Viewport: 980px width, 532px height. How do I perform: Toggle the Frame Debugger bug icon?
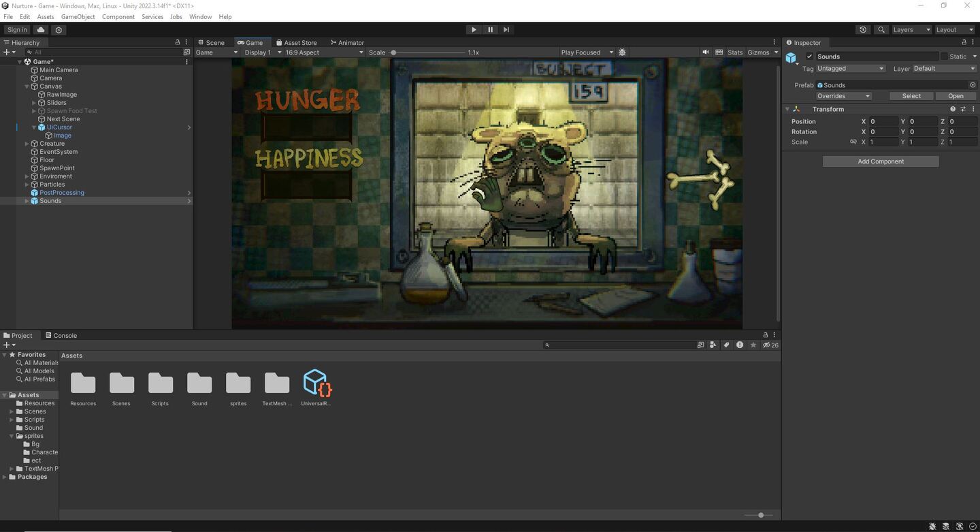point(622,52)
